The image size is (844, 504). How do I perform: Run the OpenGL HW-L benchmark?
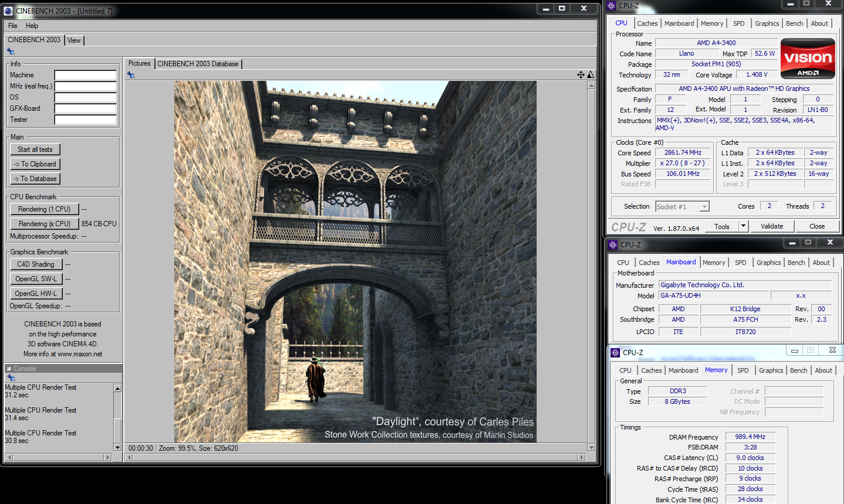(x=36, y=294)
